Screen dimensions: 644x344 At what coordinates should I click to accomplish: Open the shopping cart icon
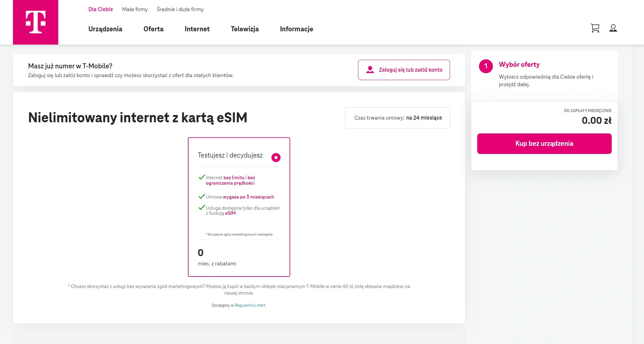(x=595, y=28)
